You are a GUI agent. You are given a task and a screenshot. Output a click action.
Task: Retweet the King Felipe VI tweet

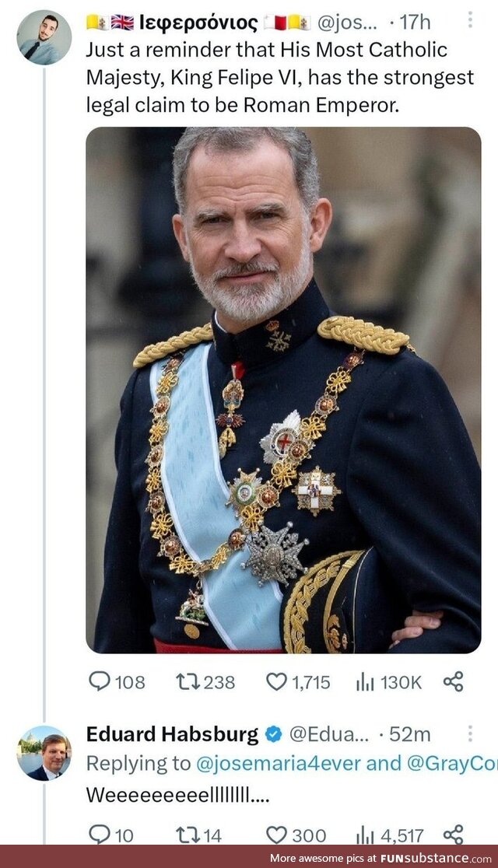pyautogui.click(x=188, y=682)
